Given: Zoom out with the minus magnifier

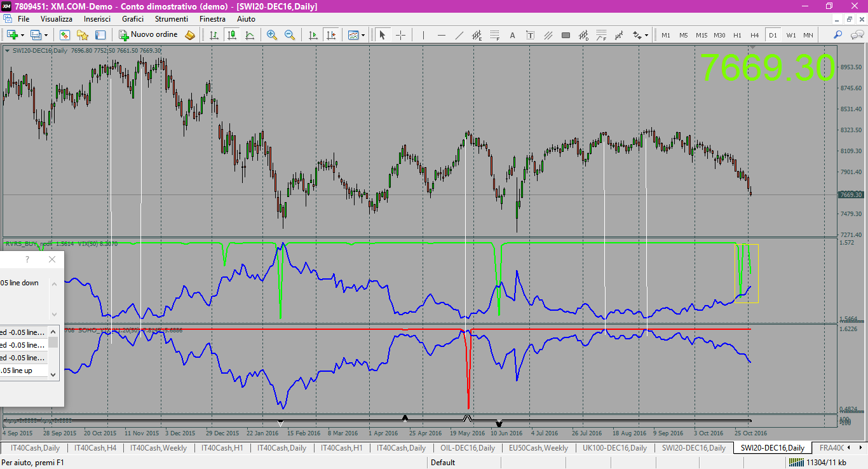Looking at the screenshot, I should 290,35.
